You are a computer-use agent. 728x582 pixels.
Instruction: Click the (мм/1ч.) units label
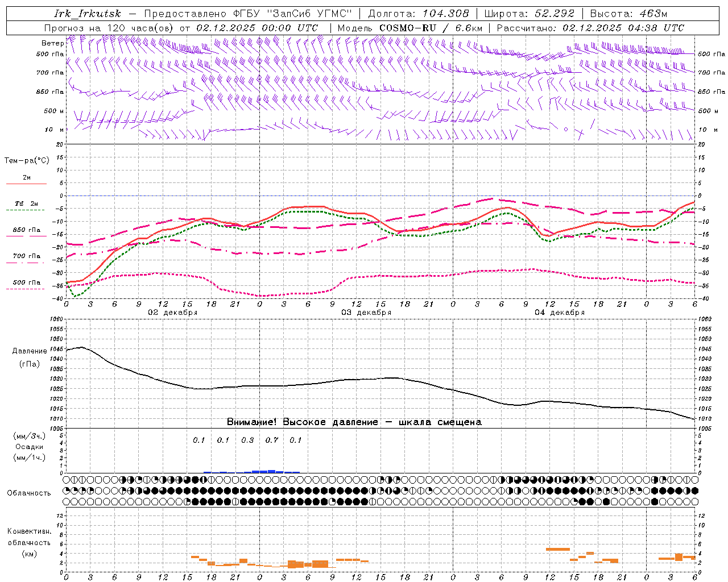(30, 458)
